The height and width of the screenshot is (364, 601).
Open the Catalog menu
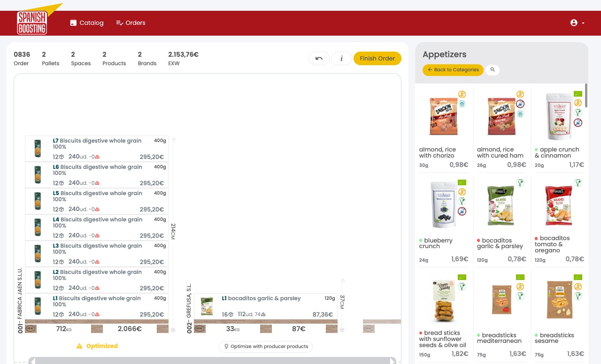point(86,23)
